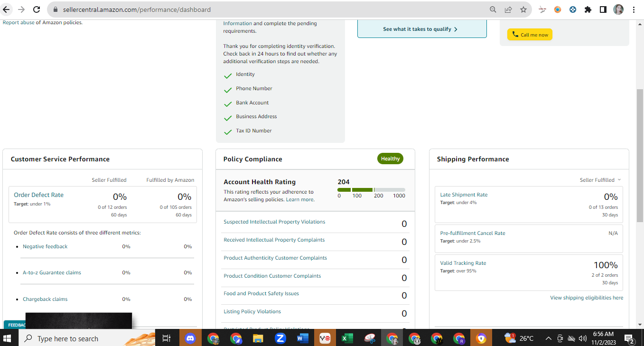Screen dimensions: 644x346
Task: Launch Discord from the taskbar
Action: click(x=190, y=338)
